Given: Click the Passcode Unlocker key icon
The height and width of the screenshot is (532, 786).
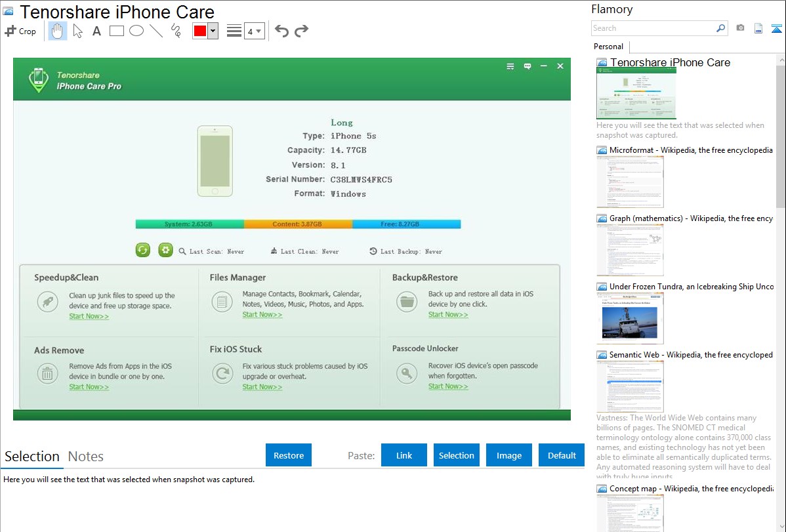Looking at the screenshot, I should pyautogui.click(x=407, y=373).
